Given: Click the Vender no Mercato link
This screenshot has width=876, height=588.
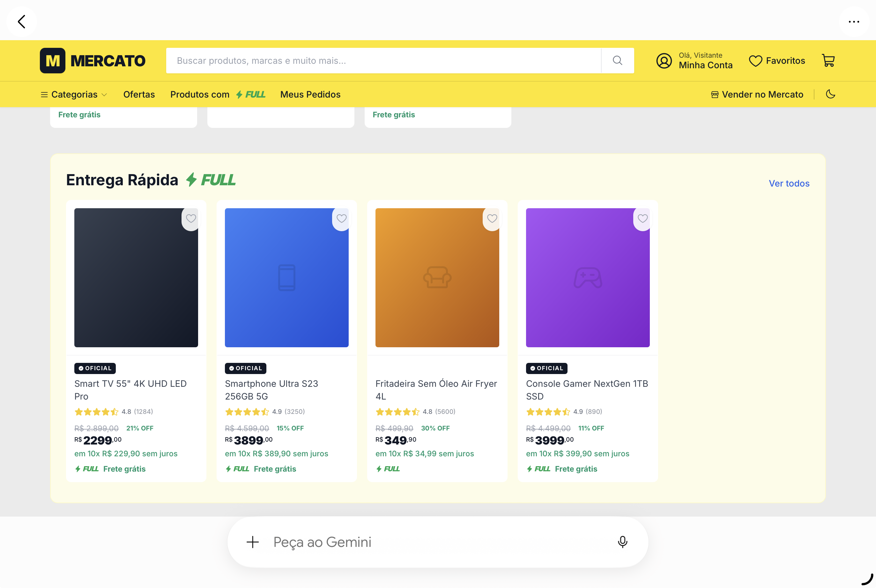Looking at the screenshot, I should (x=757, y=94).
